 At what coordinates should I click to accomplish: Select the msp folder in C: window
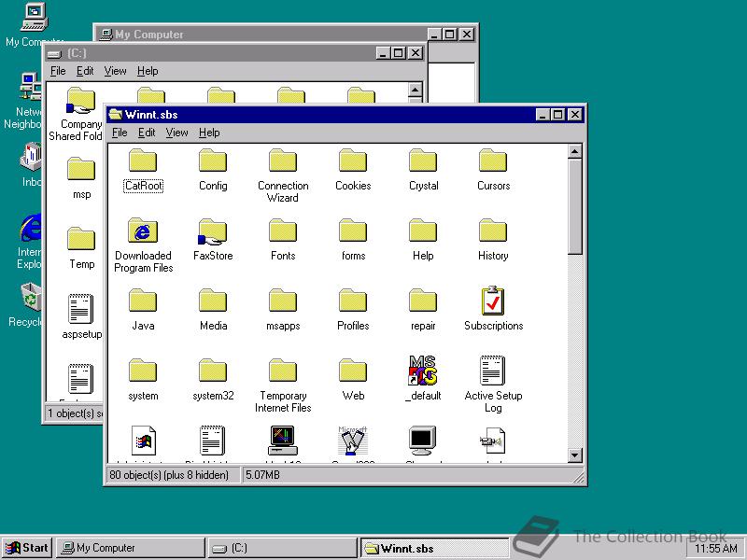tap(81, 178)
